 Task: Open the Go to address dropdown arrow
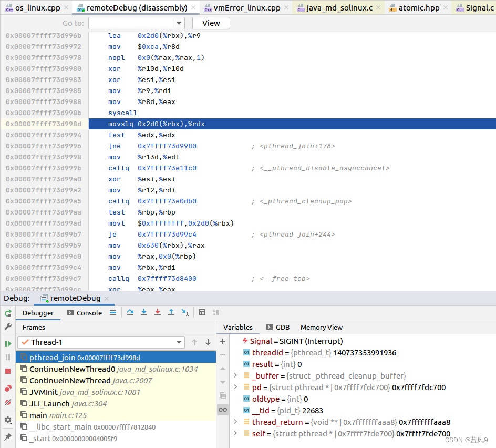click(x=179, y=23)
